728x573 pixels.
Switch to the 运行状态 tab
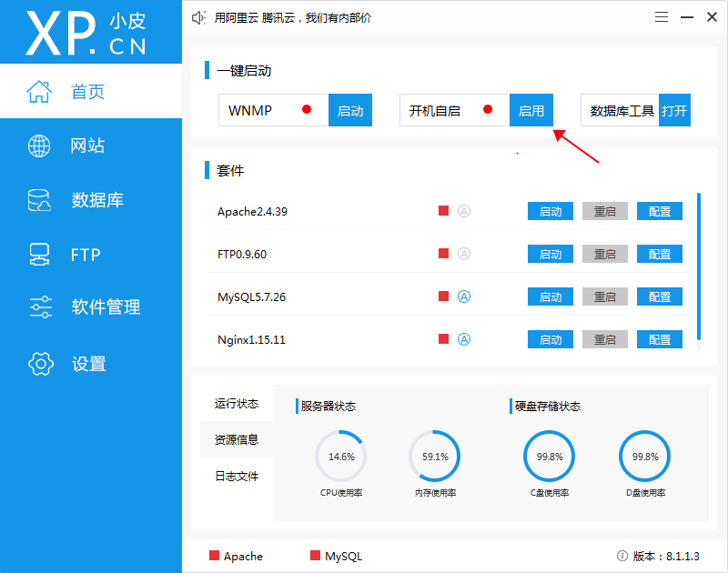coord(237,403)
